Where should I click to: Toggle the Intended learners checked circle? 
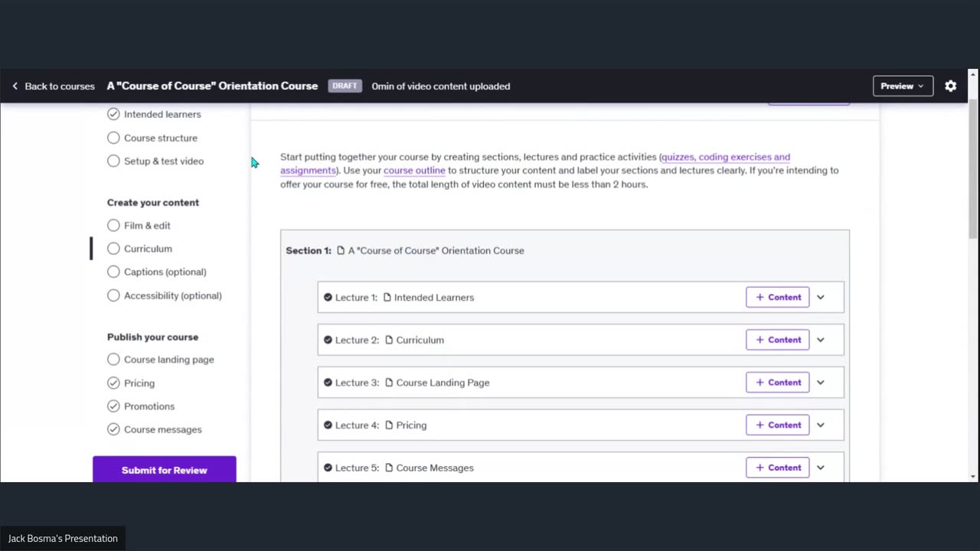pos(113,114)
